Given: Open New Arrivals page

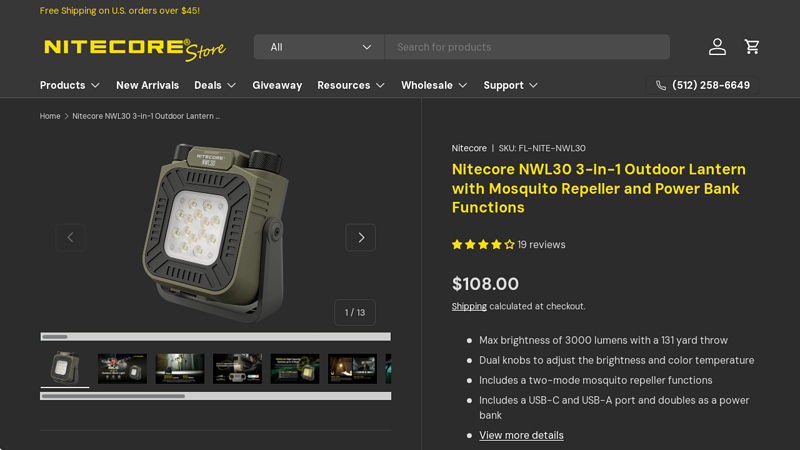Looking at the screenshot, I should pyautogui.click(x=147, y=85).
